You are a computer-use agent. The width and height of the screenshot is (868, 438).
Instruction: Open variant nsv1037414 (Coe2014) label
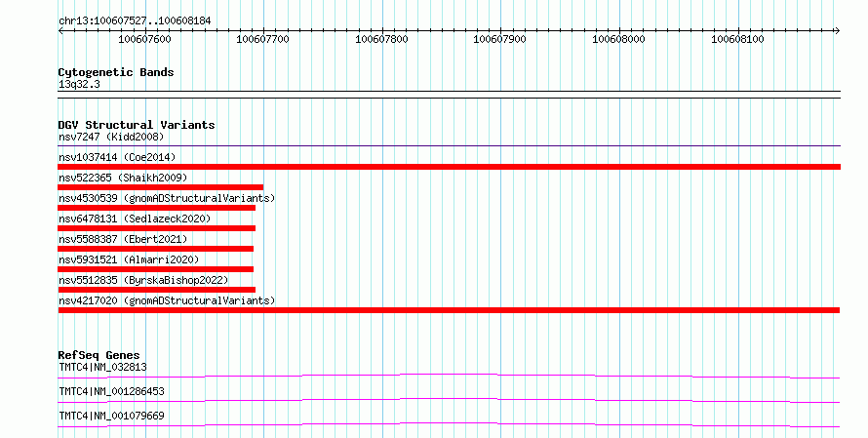[x=117, y=157]
